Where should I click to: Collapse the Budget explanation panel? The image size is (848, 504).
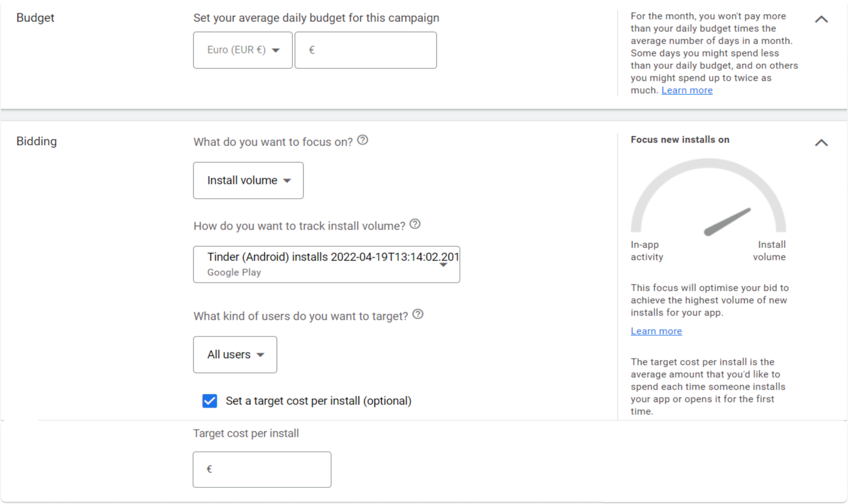coord(821,19)
